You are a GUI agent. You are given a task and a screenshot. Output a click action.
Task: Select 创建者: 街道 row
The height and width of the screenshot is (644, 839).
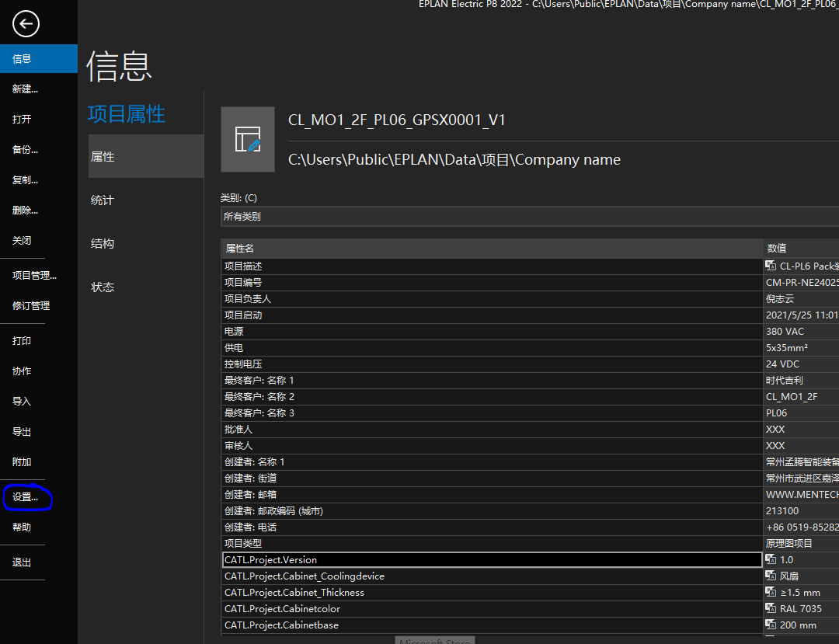point(493,479)
